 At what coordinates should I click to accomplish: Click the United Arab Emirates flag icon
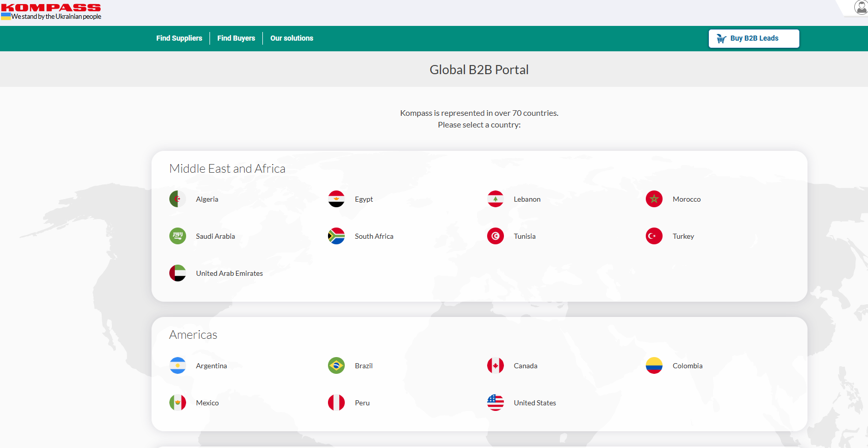click(x=177, y=273)
